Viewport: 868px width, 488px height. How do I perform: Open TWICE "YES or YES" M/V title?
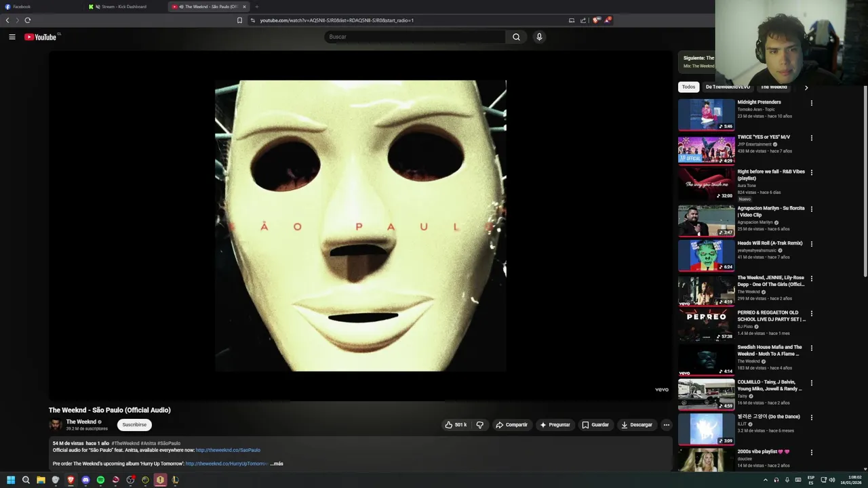[764, 137]
